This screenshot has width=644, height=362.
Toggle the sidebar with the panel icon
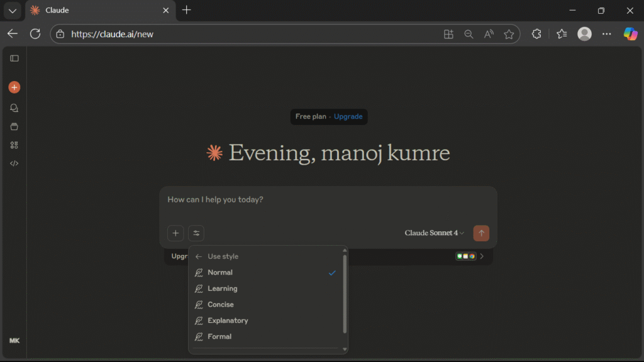tap(14, 58)
